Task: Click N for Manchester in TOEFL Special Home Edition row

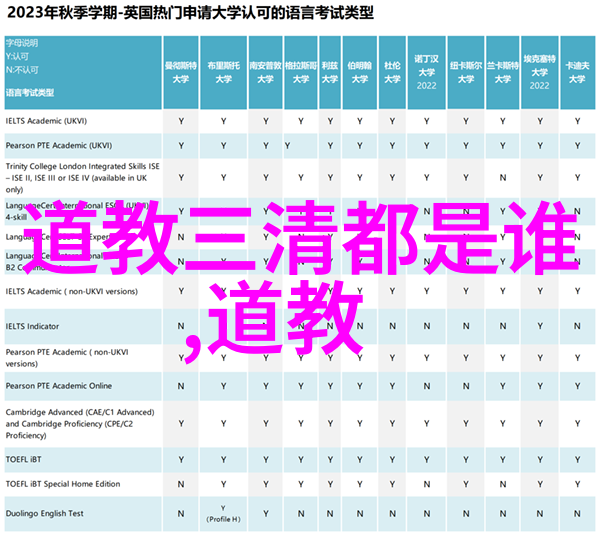Action: 181,484
